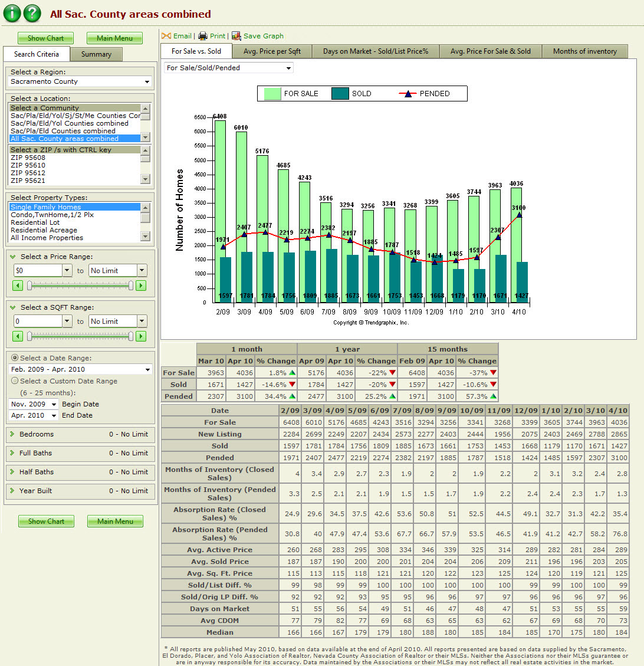
Task: Open the Apr. 2010 End Date dropdown
Action: pos(33,415)
